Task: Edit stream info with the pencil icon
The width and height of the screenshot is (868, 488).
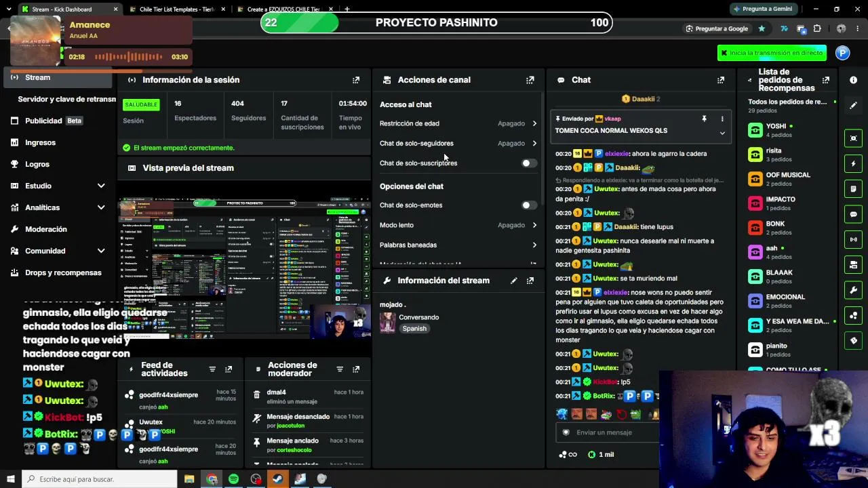Action: (x=514, y=281)
